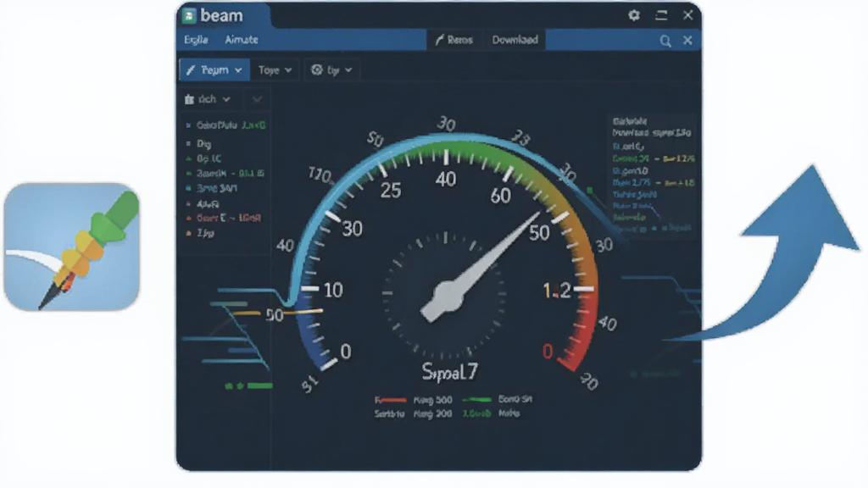
Task: Select the red-text row in the sidebar list
Action: [x=224, y=218]
